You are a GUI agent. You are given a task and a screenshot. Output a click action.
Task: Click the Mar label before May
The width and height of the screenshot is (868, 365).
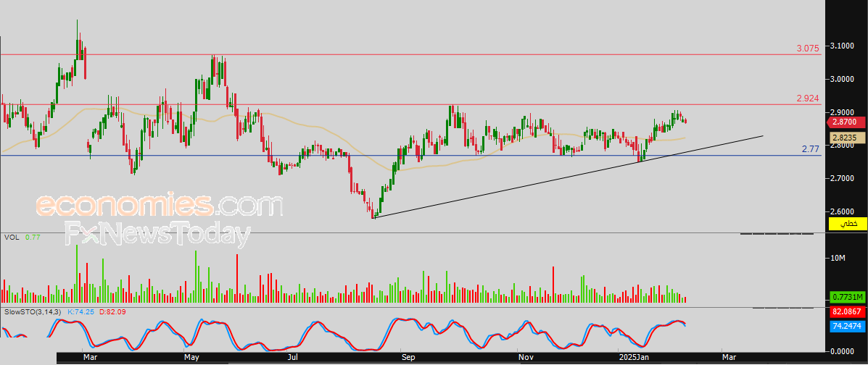[88, 358]
